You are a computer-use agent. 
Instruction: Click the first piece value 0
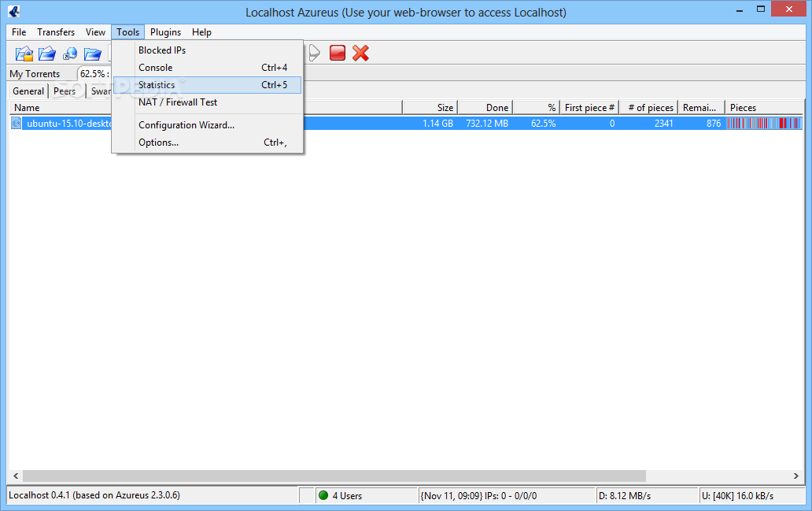[x=612, y=124]
